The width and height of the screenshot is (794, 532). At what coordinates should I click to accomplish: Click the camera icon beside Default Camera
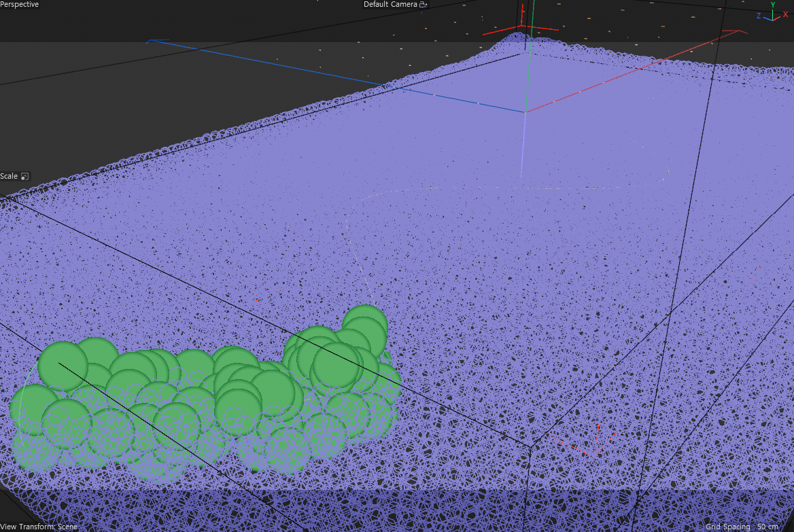click(423, 5)
